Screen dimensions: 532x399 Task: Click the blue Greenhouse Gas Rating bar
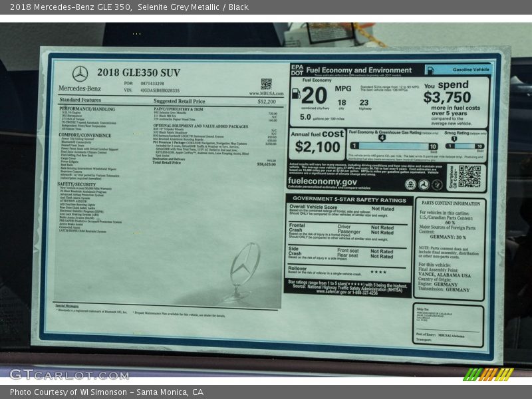point(394,146)
